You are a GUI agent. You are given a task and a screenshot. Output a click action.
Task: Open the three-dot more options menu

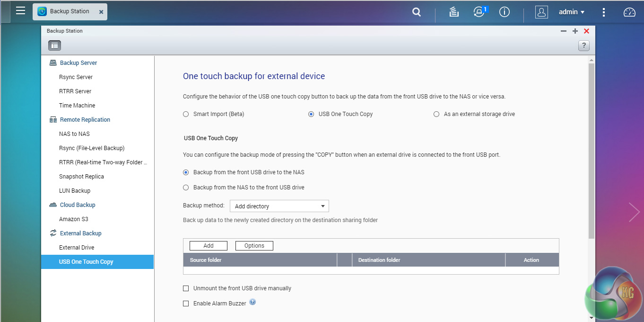pyautogui.click(x=604, y=12)
